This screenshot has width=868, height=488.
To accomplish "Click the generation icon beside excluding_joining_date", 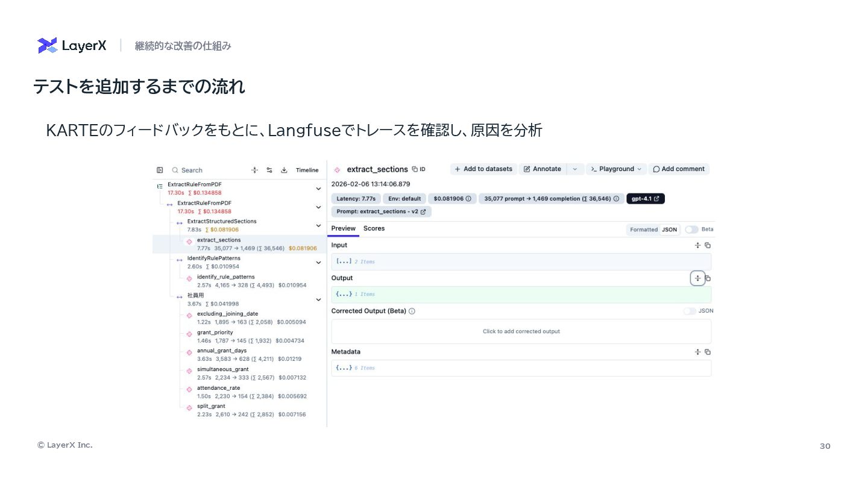I will click(189, 315).
